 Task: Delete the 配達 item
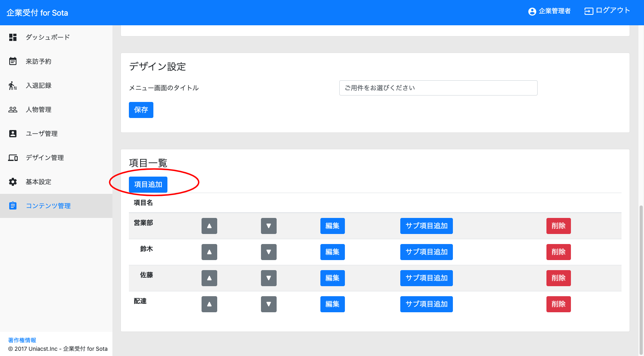558,304
